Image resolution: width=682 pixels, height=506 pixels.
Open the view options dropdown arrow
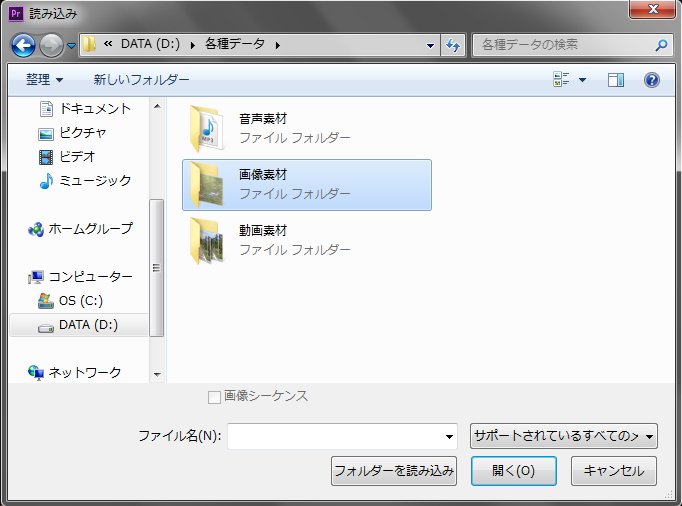click(x=582, y=80)
